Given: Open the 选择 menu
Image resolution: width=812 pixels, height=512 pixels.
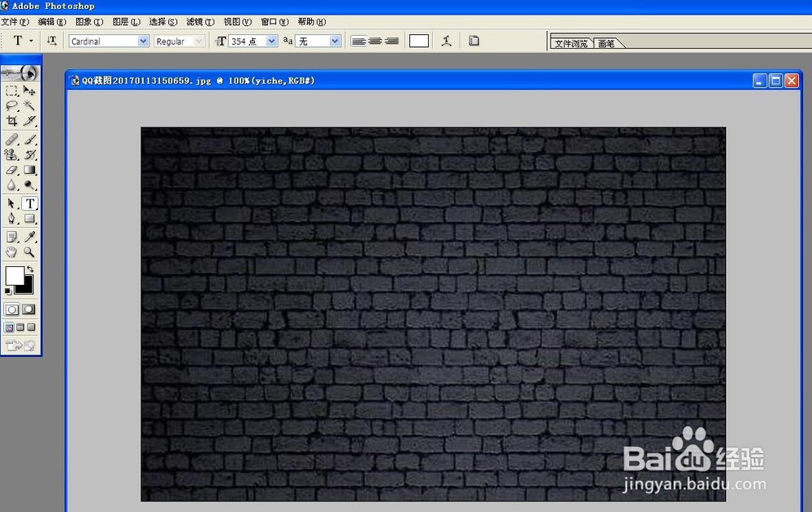Looking at the screenshot, I should tap(163, 22).
